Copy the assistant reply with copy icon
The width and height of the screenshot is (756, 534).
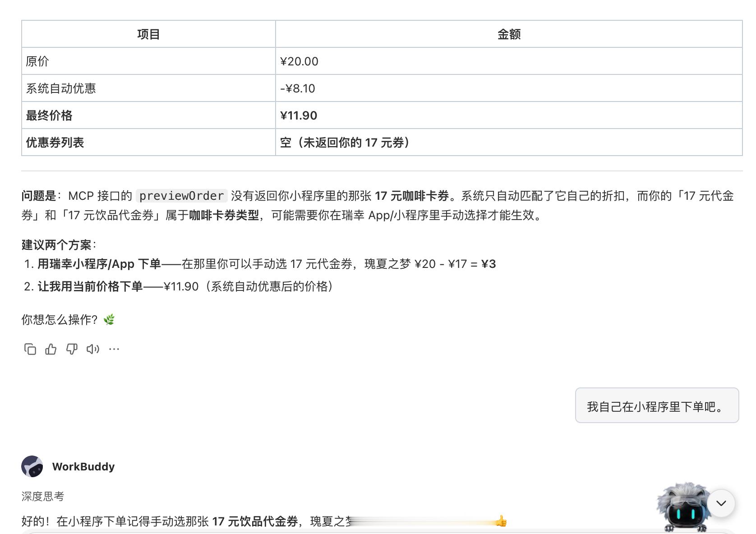pyautogui.click(x=30, y=349)
